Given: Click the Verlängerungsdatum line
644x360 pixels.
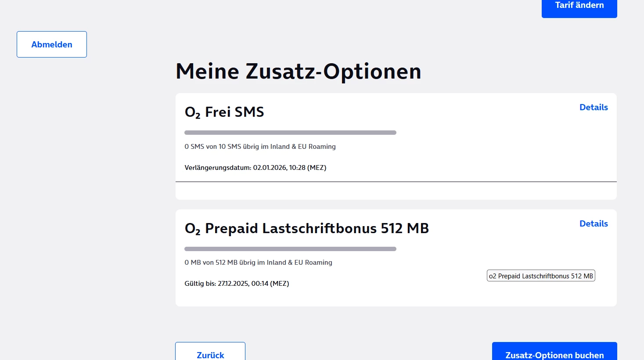Looking at the screenshot, I should coord(255,168).
